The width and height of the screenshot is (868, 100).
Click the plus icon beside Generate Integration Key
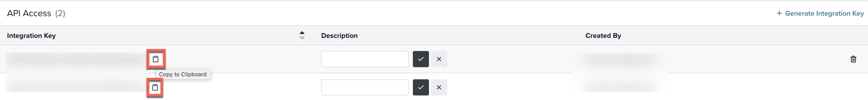point(779,13)
